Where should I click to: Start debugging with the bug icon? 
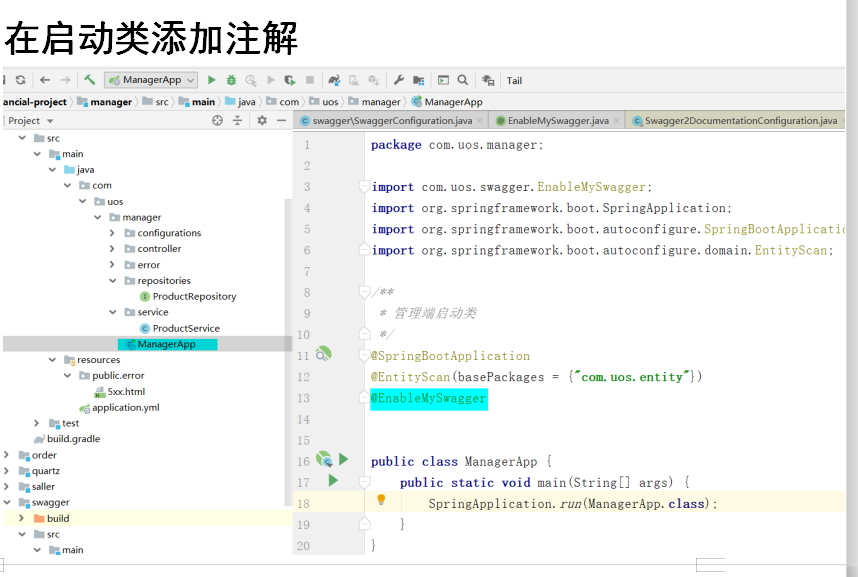[x=231, y=80]
